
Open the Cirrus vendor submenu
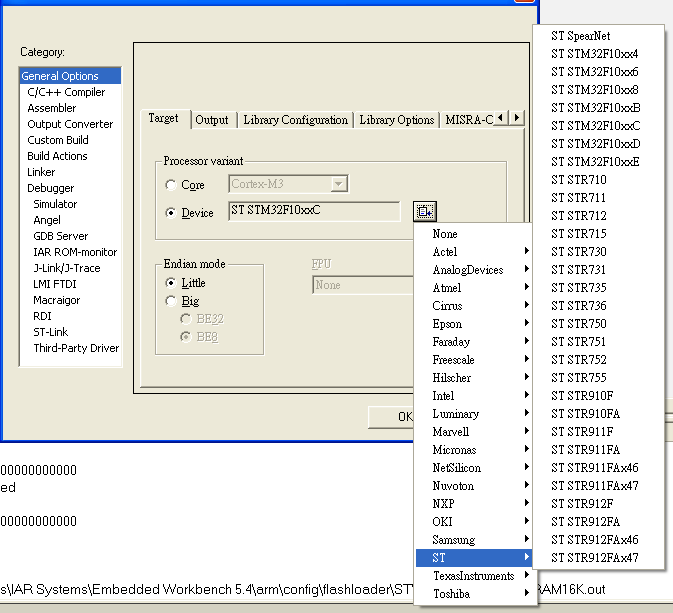[474, 306]
